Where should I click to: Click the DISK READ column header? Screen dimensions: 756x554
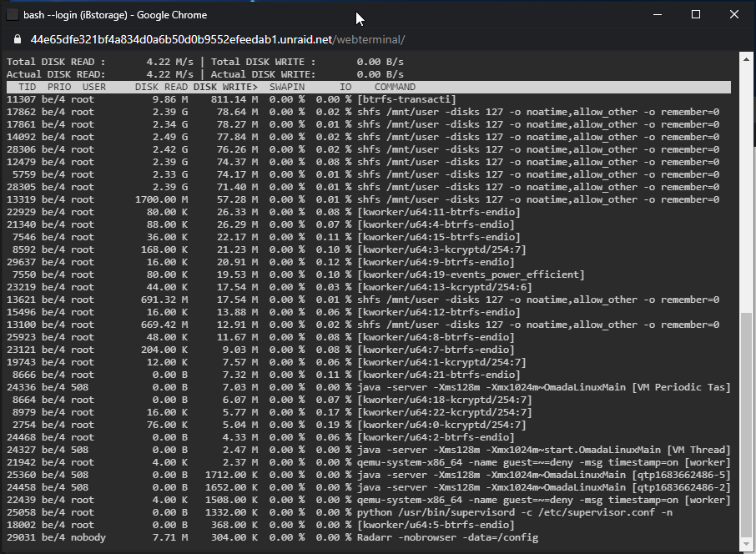(161, 88)
